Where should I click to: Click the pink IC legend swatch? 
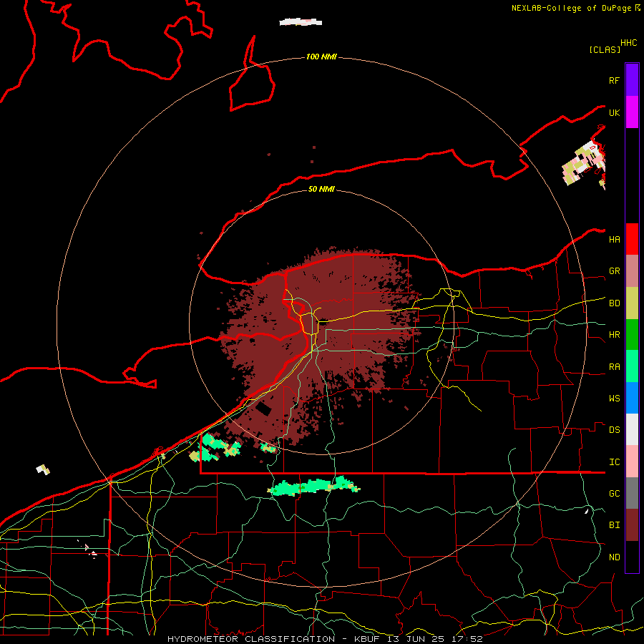[632, 462]
